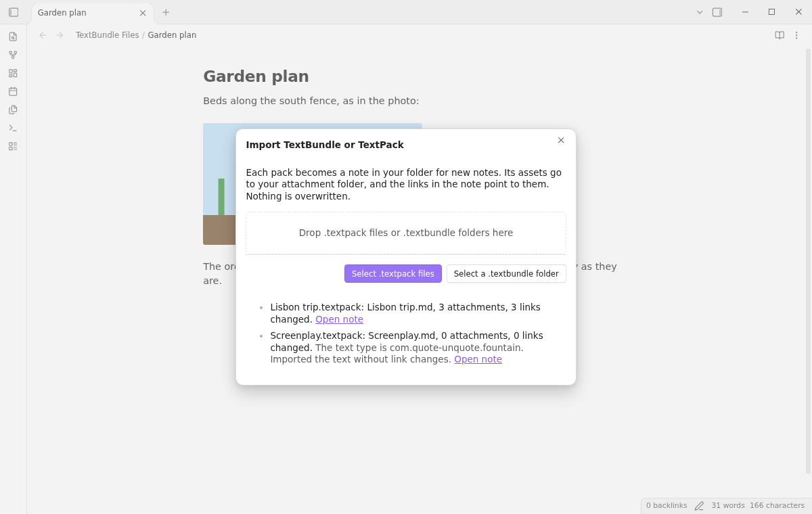The height and width of the screenshot is (514, 812).
Task: Add a new tab
Action: point(166,12)
